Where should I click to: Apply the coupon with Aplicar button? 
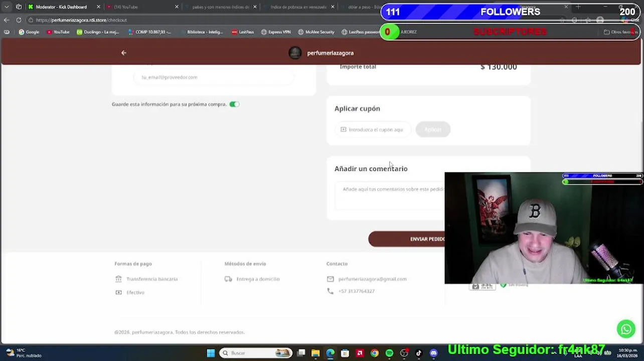tap(433, 129)
